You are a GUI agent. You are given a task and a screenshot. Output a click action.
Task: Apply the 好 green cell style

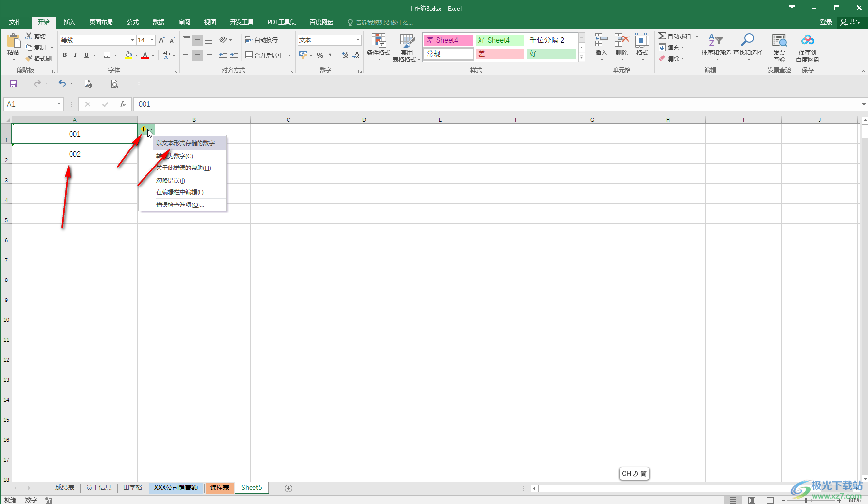[x=551, y=54]
